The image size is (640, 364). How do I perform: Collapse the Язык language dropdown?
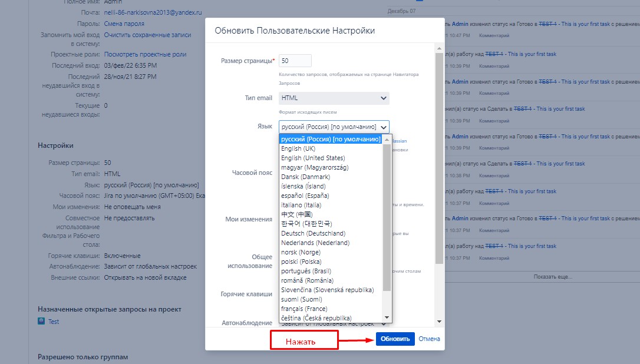[334, 127]
